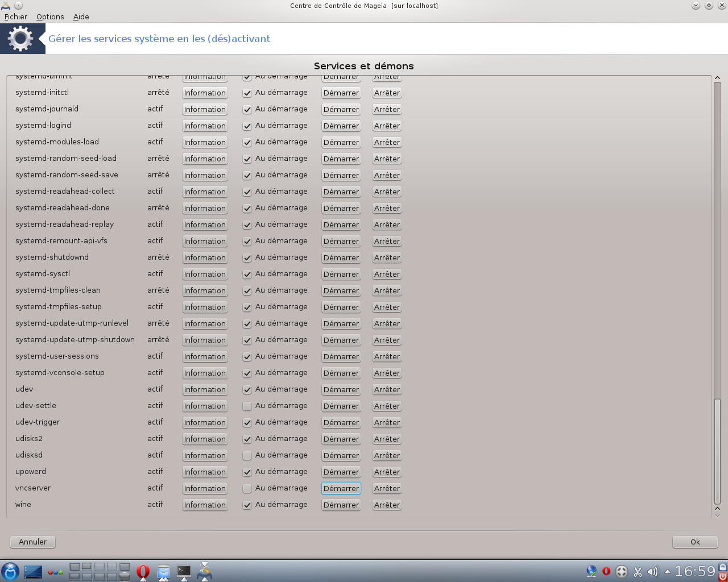Image resolution: width=728 pixels, height=582 pixels.
Task: Click the Annuler button
Action: point(33,542)
